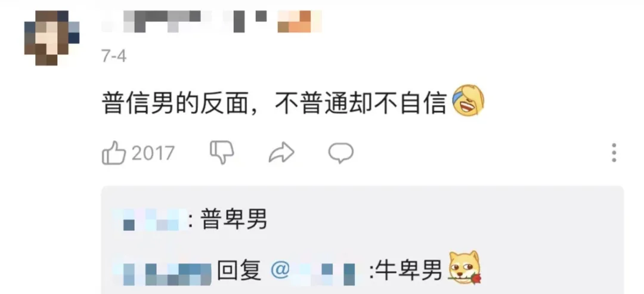Open the blurred username before 回复
Screen dimensions: 644x294
pos(162,271)
